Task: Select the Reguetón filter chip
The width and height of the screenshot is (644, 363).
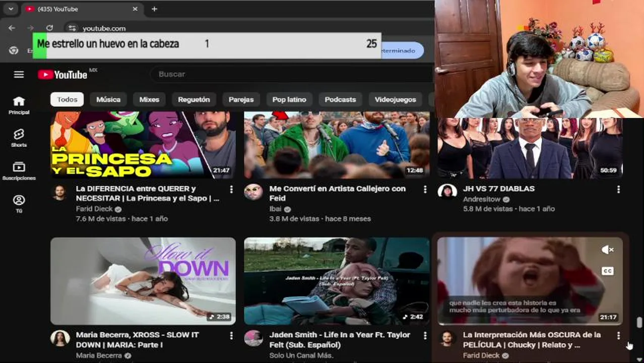Action: (194, 99)
